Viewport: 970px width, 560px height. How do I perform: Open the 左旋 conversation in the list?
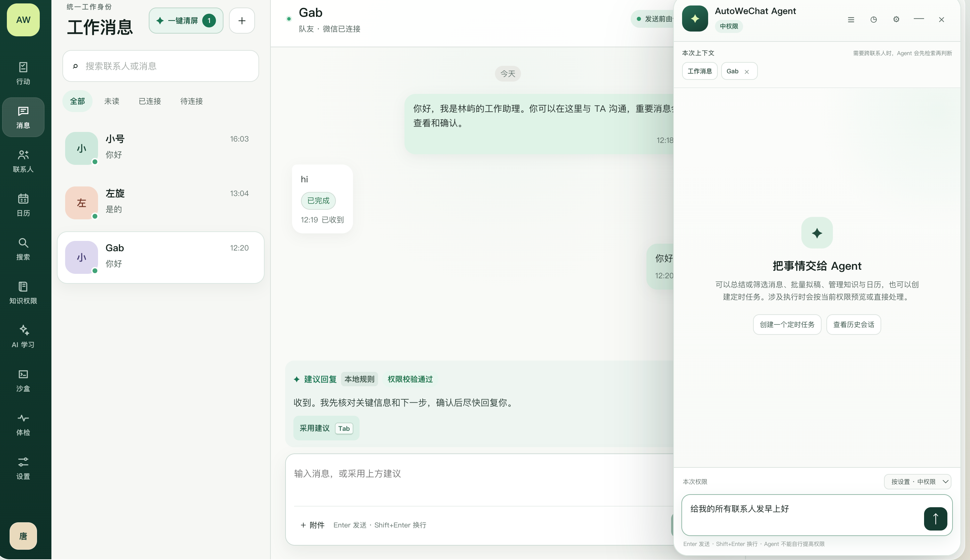coord(161,203)
